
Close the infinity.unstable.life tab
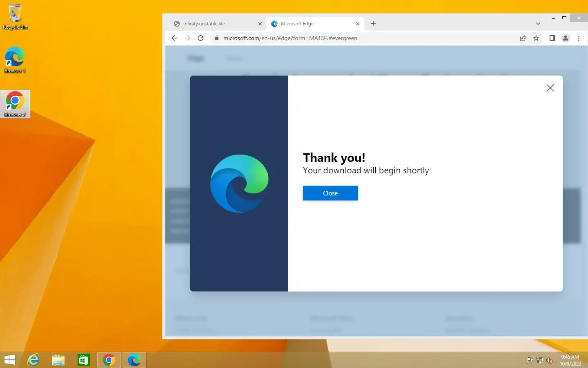[x=260, y=24]
